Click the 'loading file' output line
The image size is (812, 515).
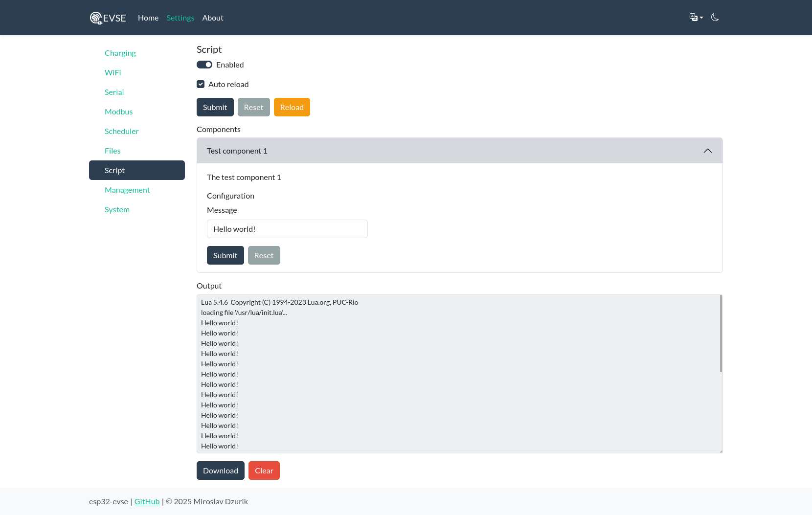tap(244, 313)
